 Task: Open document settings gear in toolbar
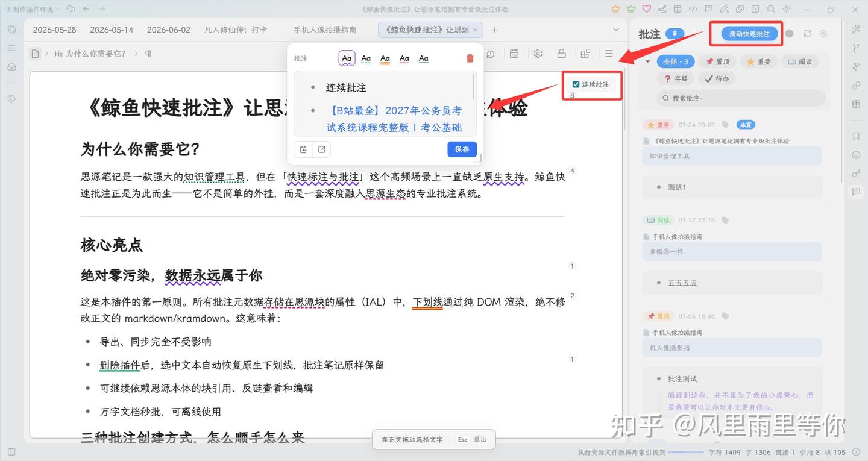pyautogui.click(x=538, y=54)
